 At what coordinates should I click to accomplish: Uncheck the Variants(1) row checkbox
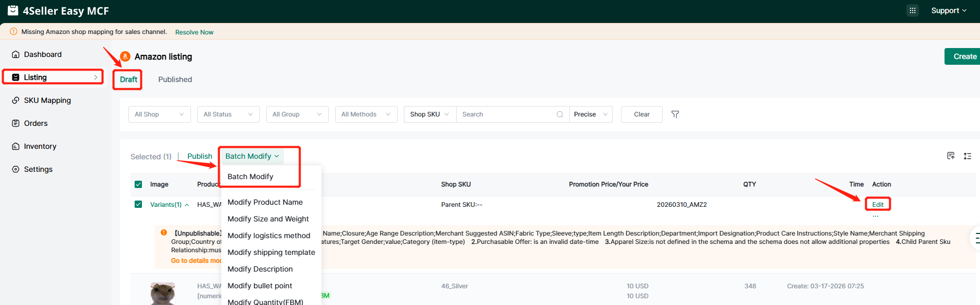pyautogui.click(x=138, y=204)
